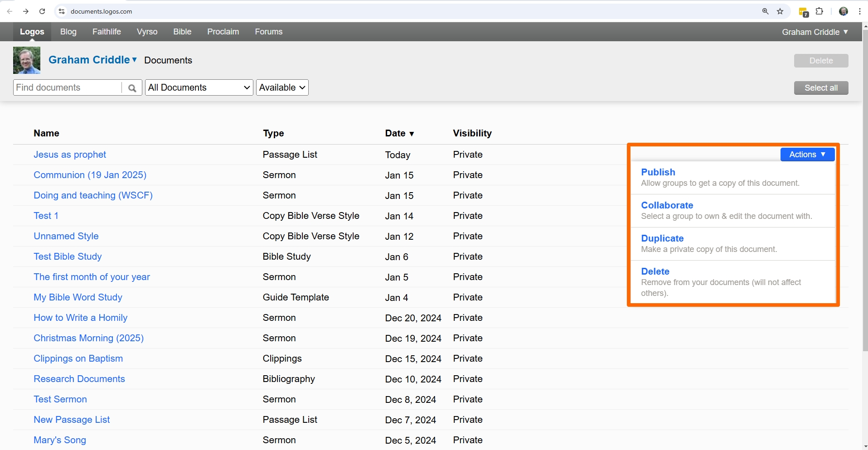The width and height of the screenshot is (868, 450).
Task: Click the Select all button
Action: [821, 88]
